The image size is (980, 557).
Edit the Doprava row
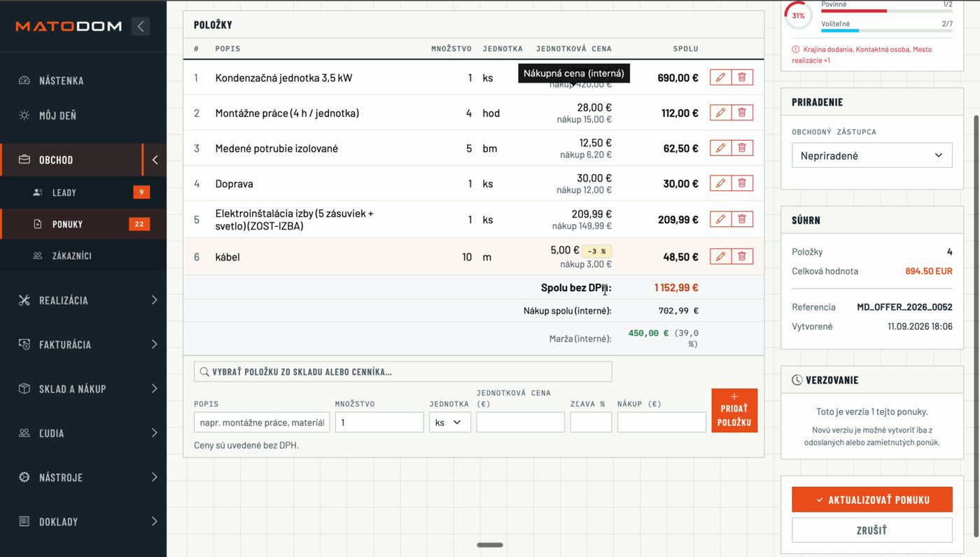pos(720,183)
